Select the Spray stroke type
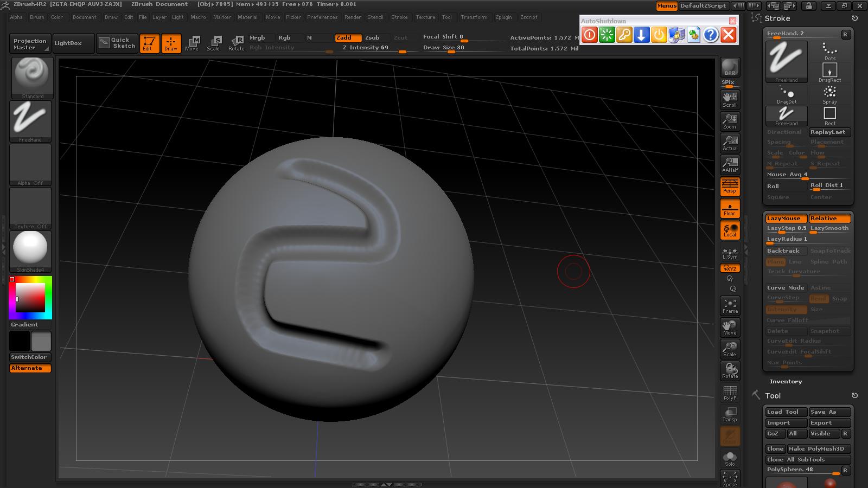Screen dimensions: 868x488 coord(829,94)
